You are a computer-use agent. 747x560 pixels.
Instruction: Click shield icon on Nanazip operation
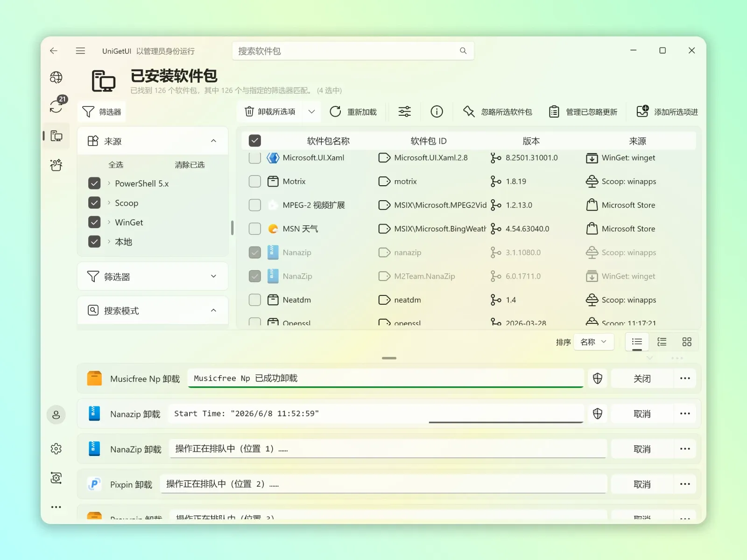598,413
